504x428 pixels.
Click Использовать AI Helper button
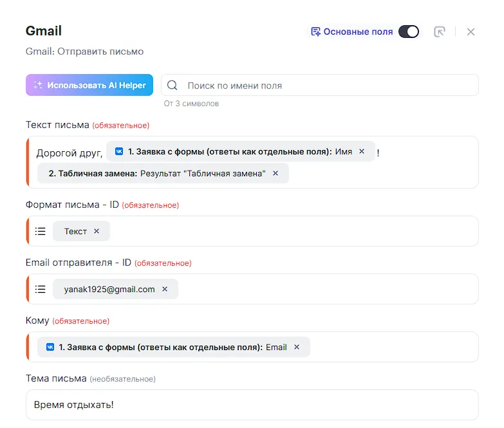point(89,85)
